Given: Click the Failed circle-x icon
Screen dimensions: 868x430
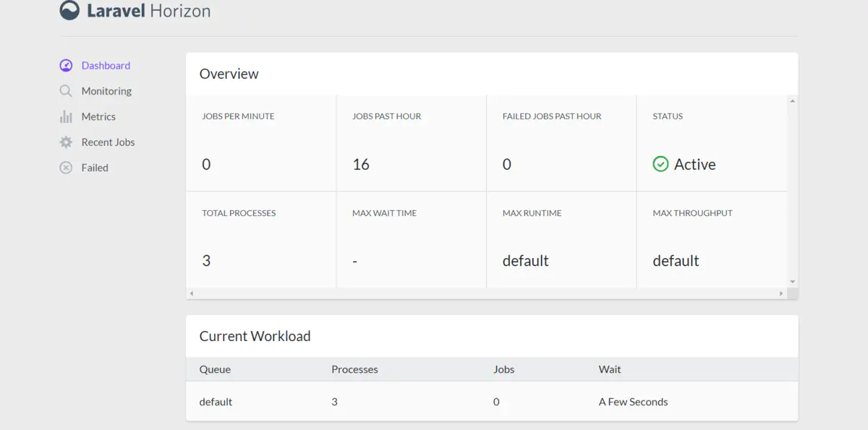Looking at the screenshot, I should pos(66,168).
